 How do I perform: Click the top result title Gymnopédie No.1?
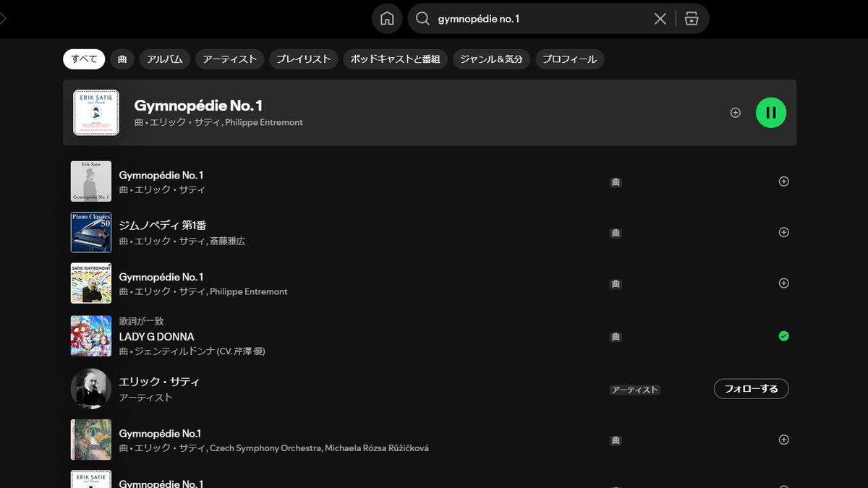click(x=198, y=106)
